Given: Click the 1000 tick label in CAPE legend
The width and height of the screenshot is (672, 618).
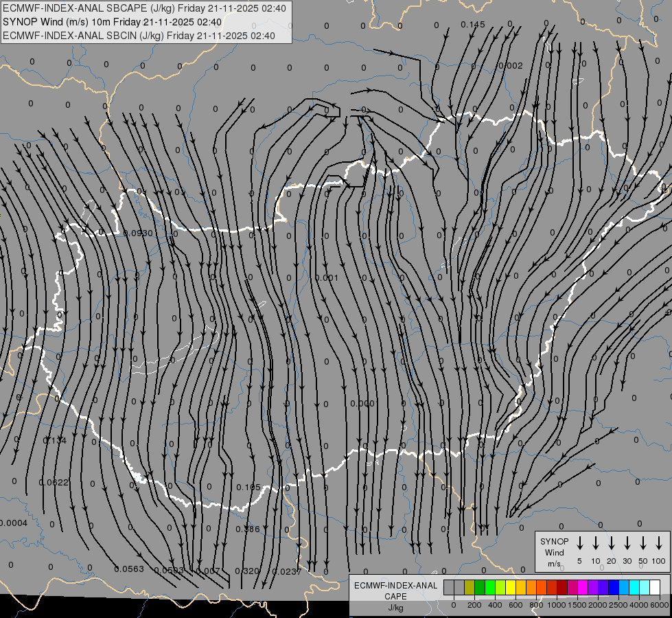Looking at the screenshot, I should (x=556, y=605).
